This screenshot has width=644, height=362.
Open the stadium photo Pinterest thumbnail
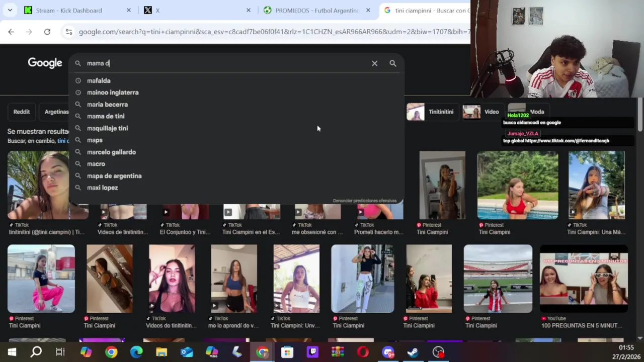[x=498, y=279]
